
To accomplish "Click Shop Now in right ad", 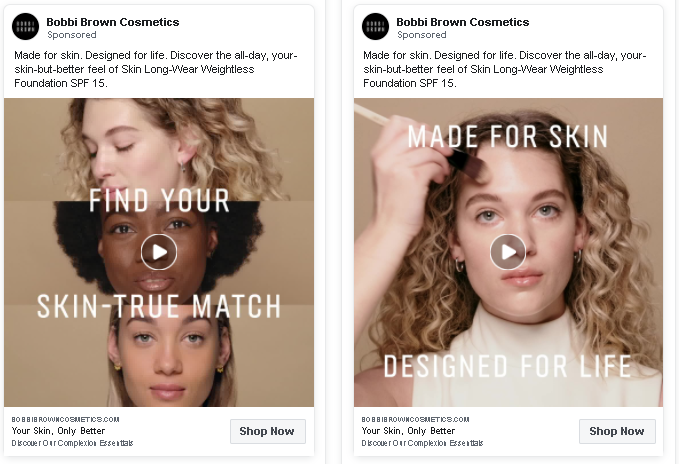I will (617, 431).
